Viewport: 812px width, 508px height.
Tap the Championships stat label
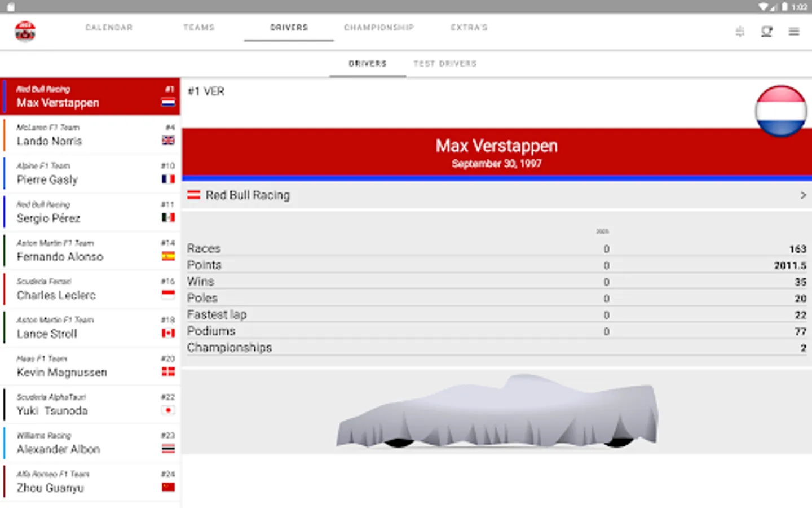pyautogui.click(x=230, y=348)
